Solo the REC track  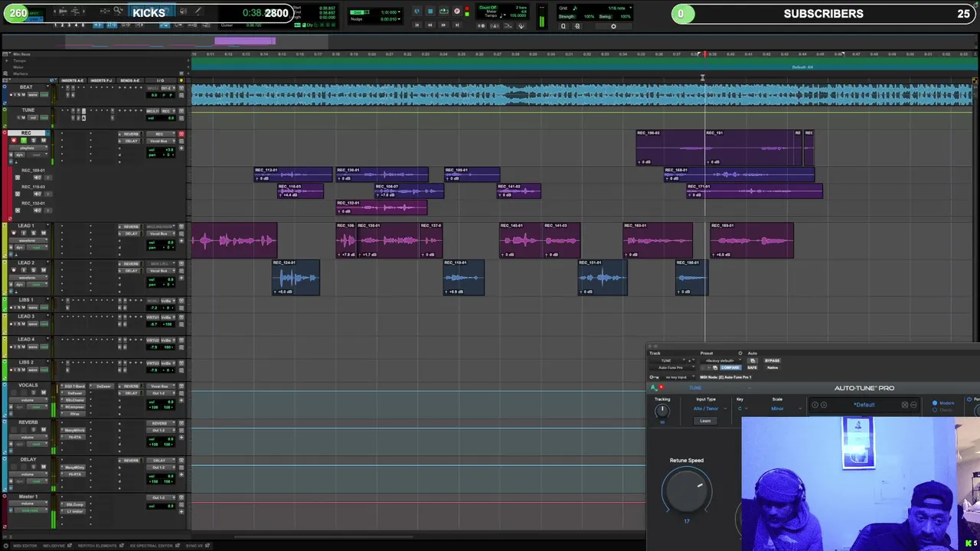coord(34,140)
